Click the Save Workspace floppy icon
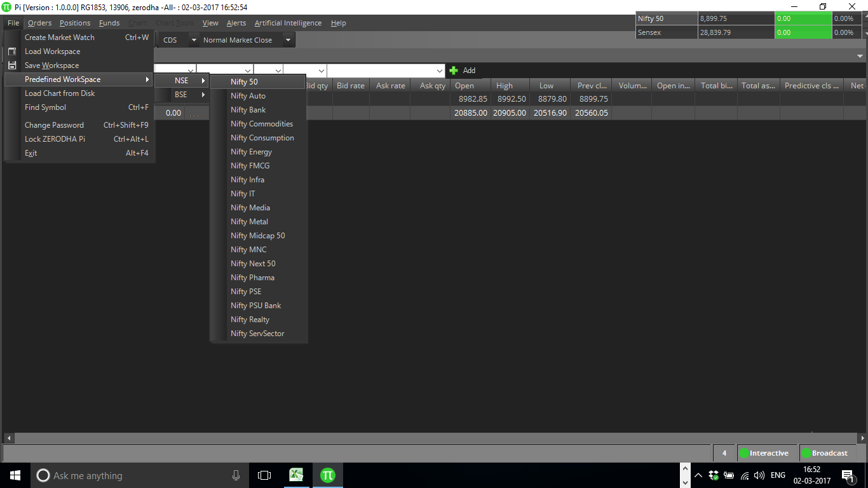 click(x=12, y=65)
